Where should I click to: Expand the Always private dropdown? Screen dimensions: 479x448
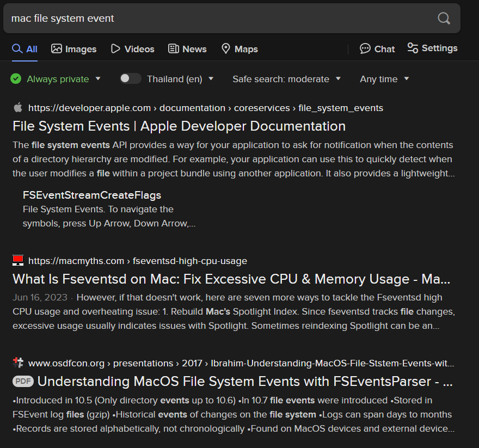tap(98, 79)
